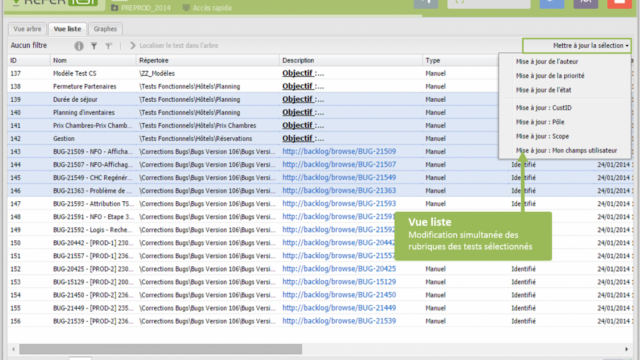Open Accès rapide
Screen dimensions: 640x360
212,8
